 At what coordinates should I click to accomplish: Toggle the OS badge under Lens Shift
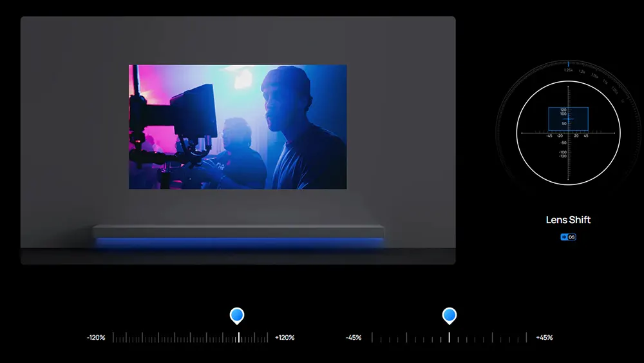click(568, 237)
